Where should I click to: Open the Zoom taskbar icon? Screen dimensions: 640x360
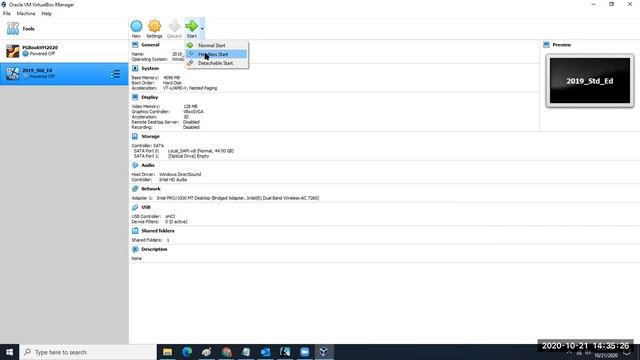tap(304, 352)
